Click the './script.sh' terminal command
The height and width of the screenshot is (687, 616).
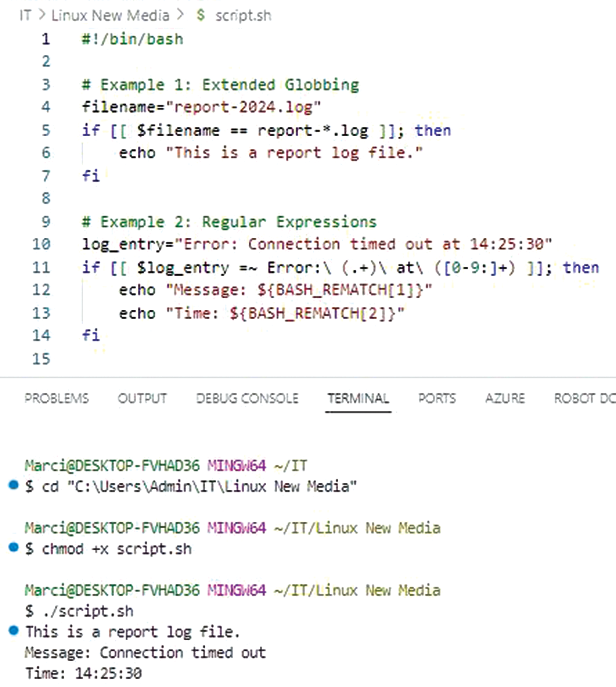point(88,611)
